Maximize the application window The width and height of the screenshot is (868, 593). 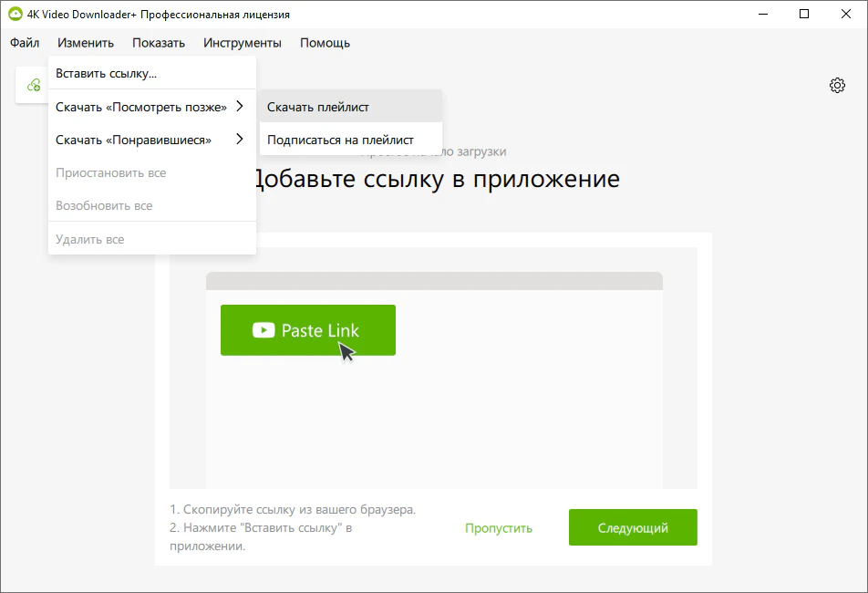click(x=804, y=14)
